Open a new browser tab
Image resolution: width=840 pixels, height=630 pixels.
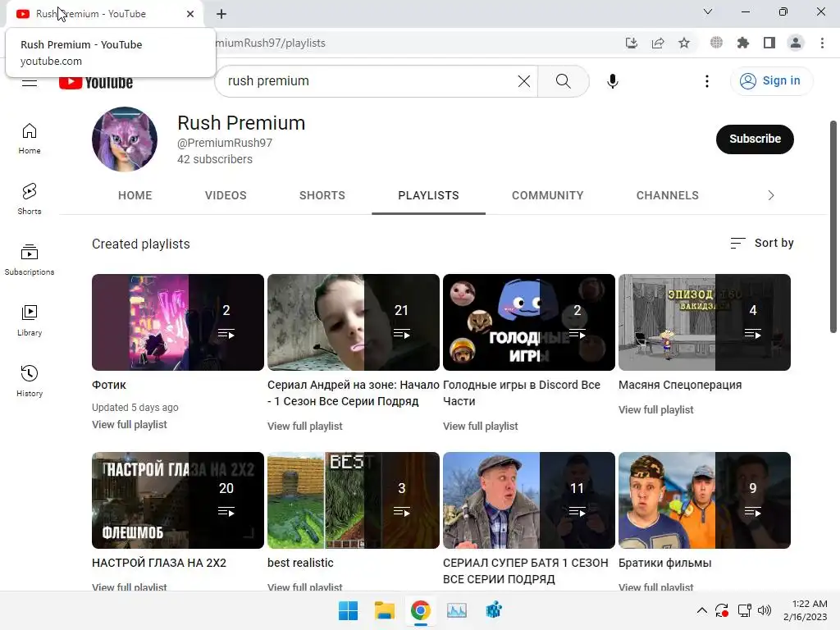[x=221, y=14]
